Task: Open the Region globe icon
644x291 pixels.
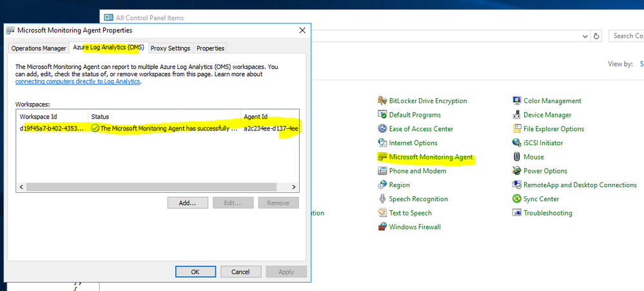Action: (382, 185)
